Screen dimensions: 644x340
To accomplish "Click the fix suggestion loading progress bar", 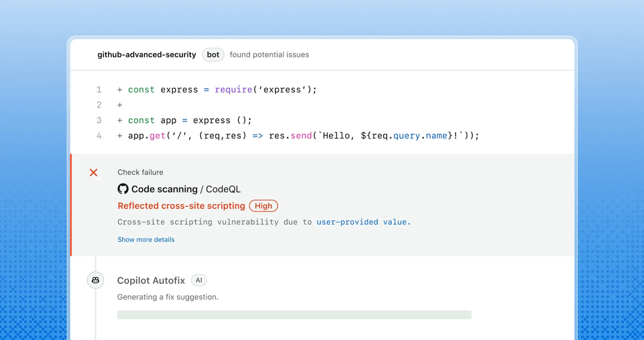I will coord(294,315).
